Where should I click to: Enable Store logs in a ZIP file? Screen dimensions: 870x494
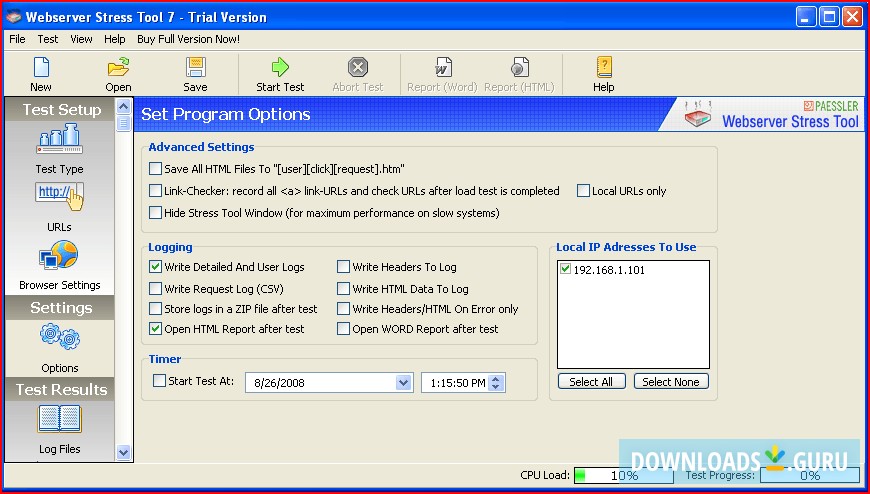click(155, 309)
